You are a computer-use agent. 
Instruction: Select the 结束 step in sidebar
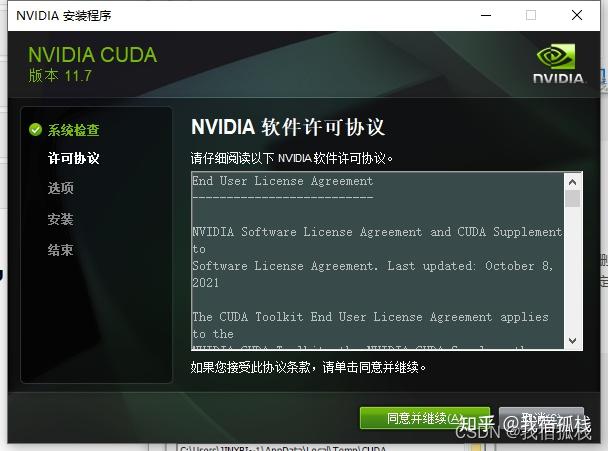tap(60, 250)
